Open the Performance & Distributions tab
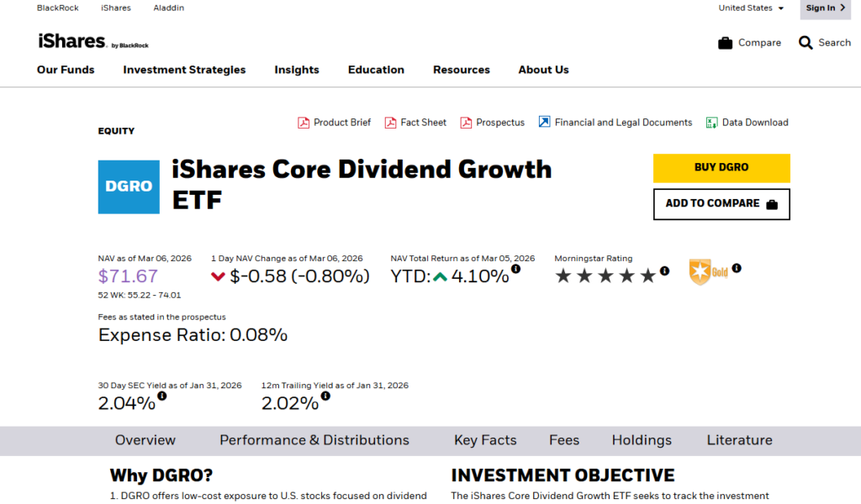The height and width of the screenshot is (504, 861). coord(314,440)
